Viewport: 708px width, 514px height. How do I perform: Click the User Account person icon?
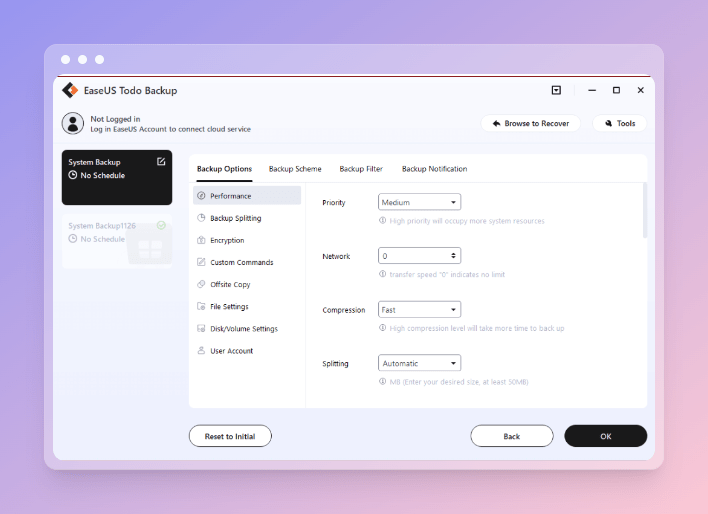201,350
